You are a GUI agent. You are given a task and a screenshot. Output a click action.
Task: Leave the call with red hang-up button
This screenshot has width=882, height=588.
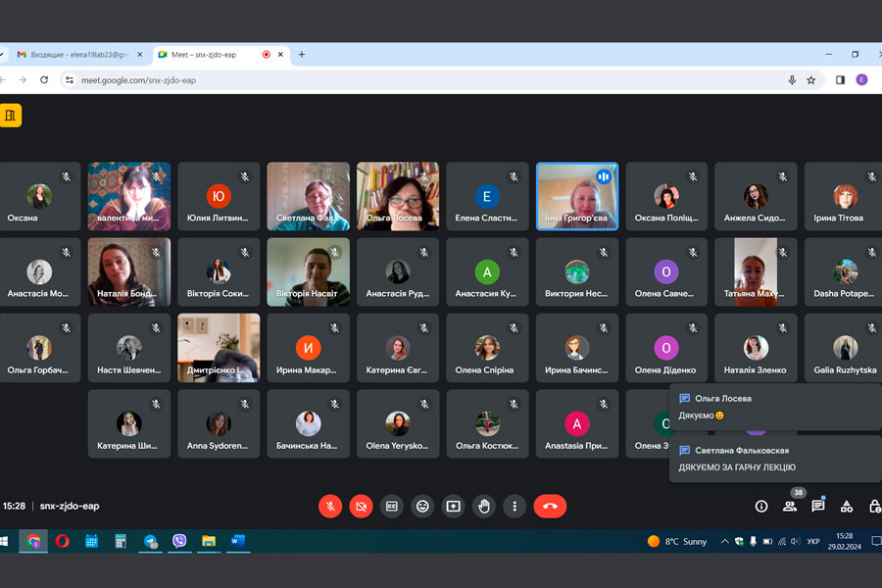tap(550, 507)
